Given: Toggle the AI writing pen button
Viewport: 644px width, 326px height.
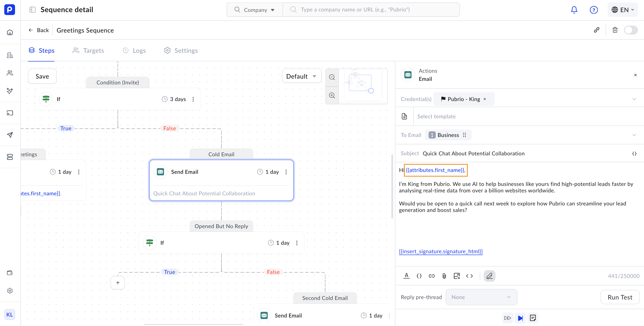Looking at the screenshot, I should pos(489,276).
